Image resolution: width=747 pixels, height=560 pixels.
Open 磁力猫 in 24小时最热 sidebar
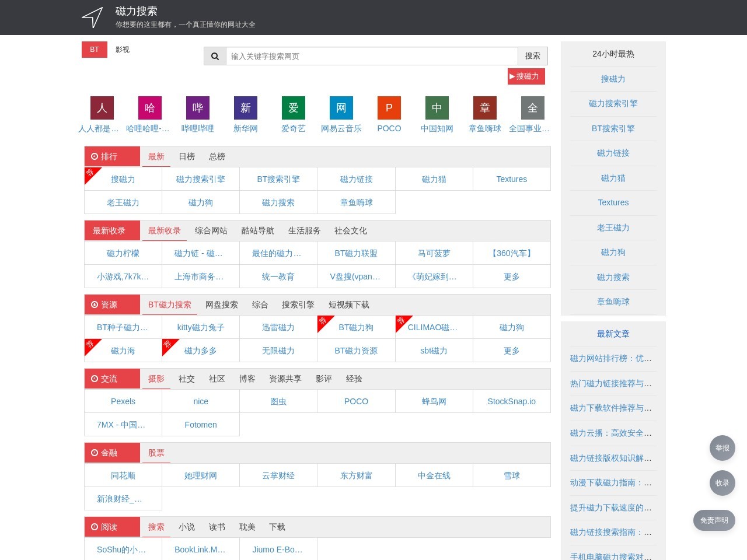(x=613, y=178)
